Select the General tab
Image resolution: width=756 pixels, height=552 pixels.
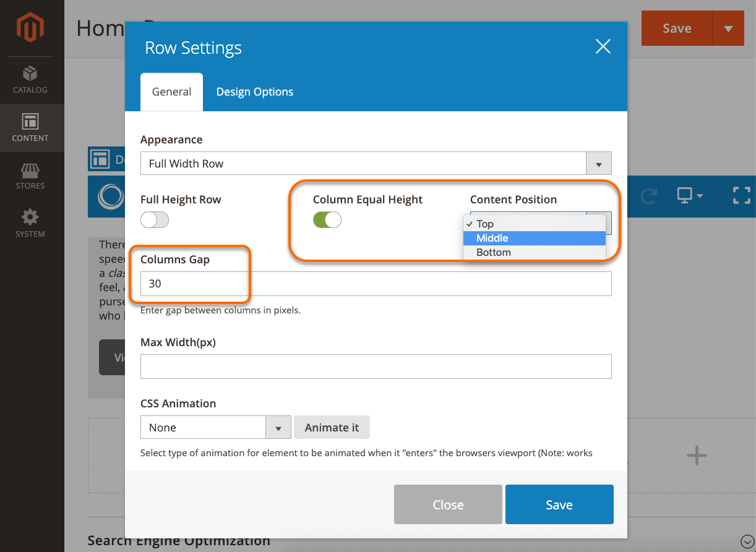click(171, 91)
